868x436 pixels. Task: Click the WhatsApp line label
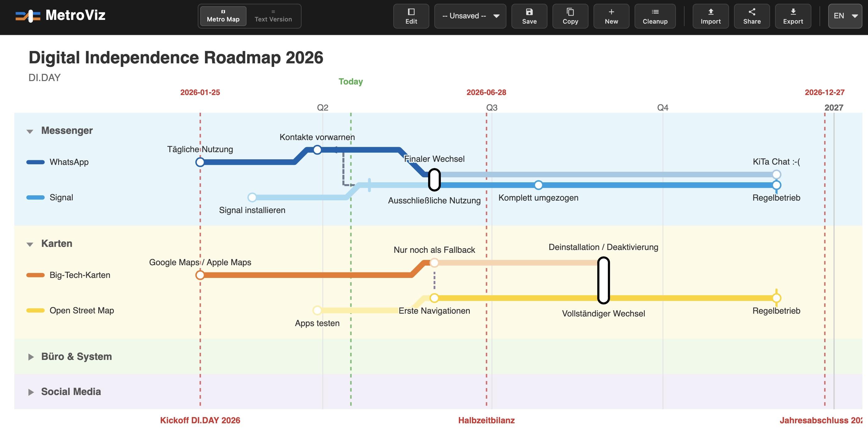coord(69,162)
